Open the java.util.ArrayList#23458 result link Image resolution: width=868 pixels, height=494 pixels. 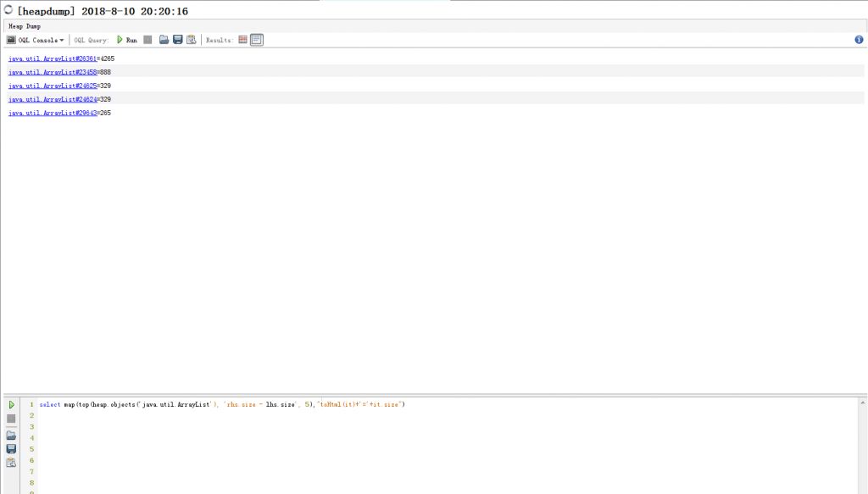point(53,72)
